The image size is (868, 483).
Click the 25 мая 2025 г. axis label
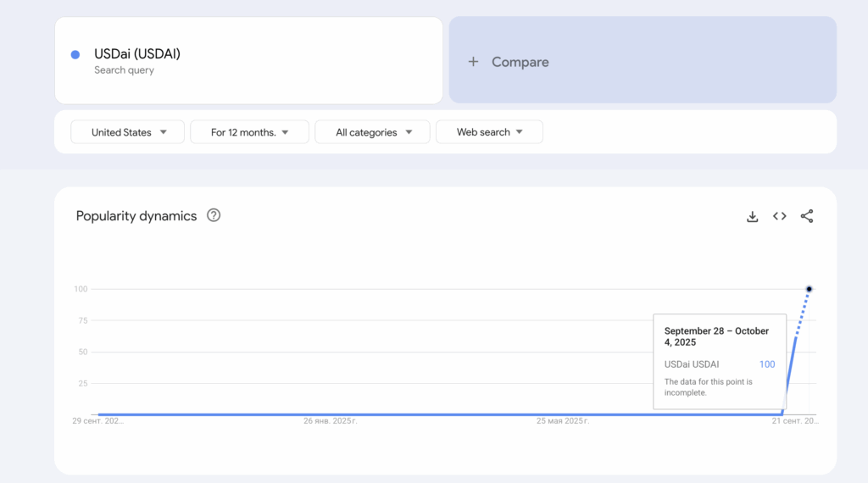point(562,420)
